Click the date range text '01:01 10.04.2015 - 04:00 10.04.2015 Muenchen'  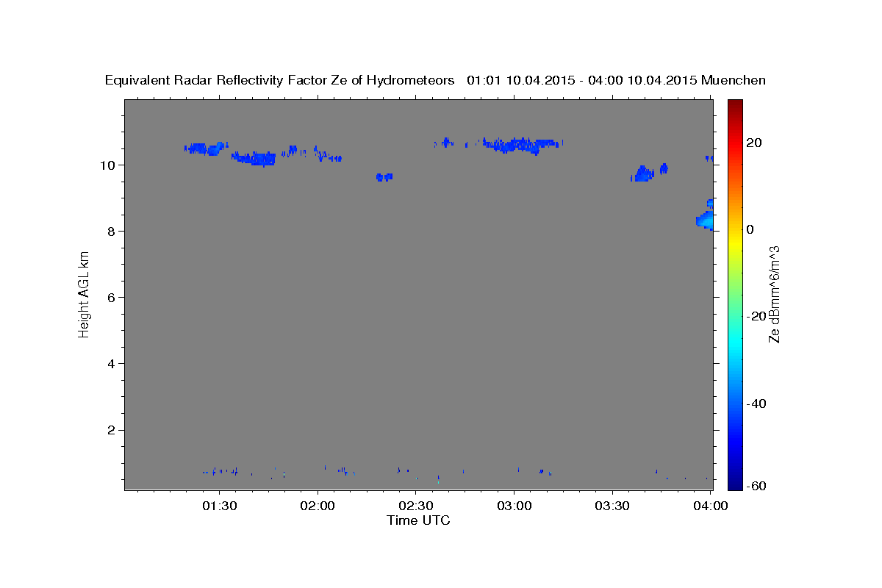tap(616, 81)
